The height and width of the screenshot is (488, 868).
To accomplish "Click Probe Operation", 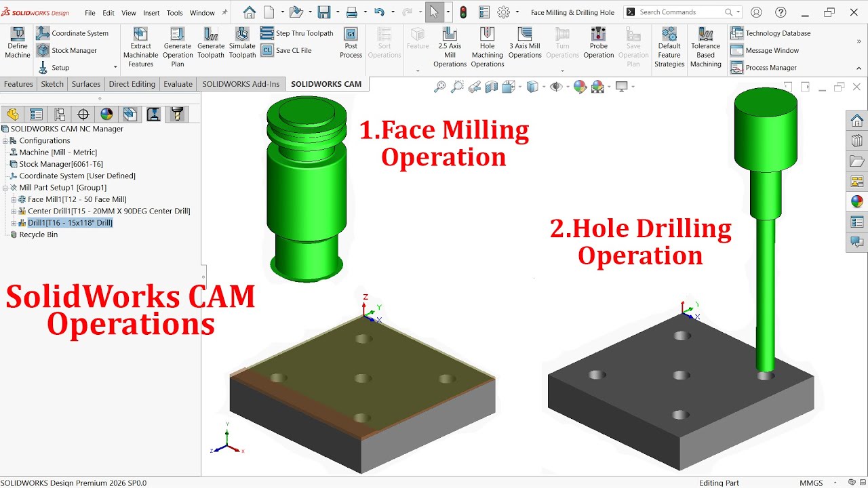I will [598, 43].
